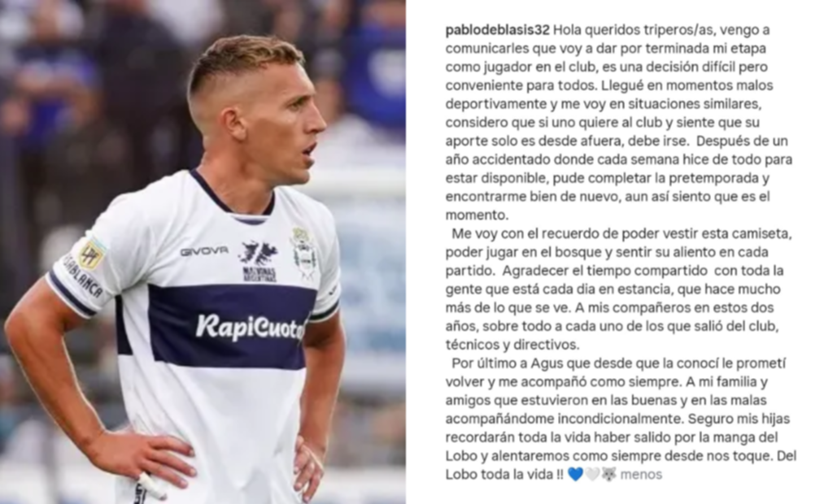This screenshot has height=504, width=833.
Task: Collapse the caption using the menos link
Action: coord(641,474)
